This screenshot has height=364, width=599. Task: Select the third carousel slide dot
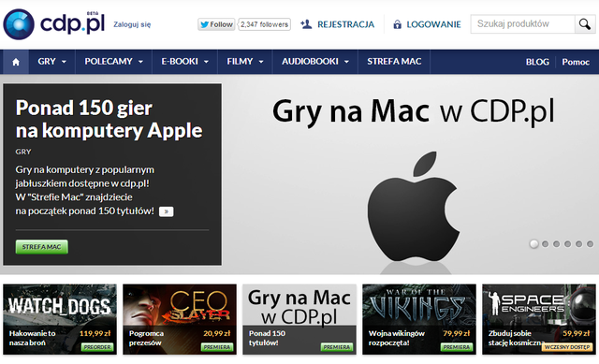(556, 243)
